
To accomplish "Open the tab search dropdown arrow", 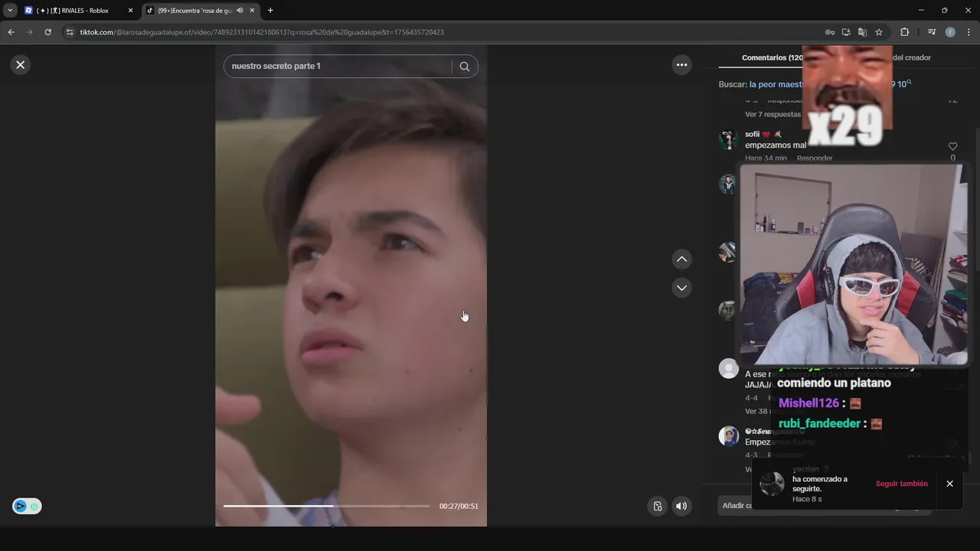I will tap(10, 11).
